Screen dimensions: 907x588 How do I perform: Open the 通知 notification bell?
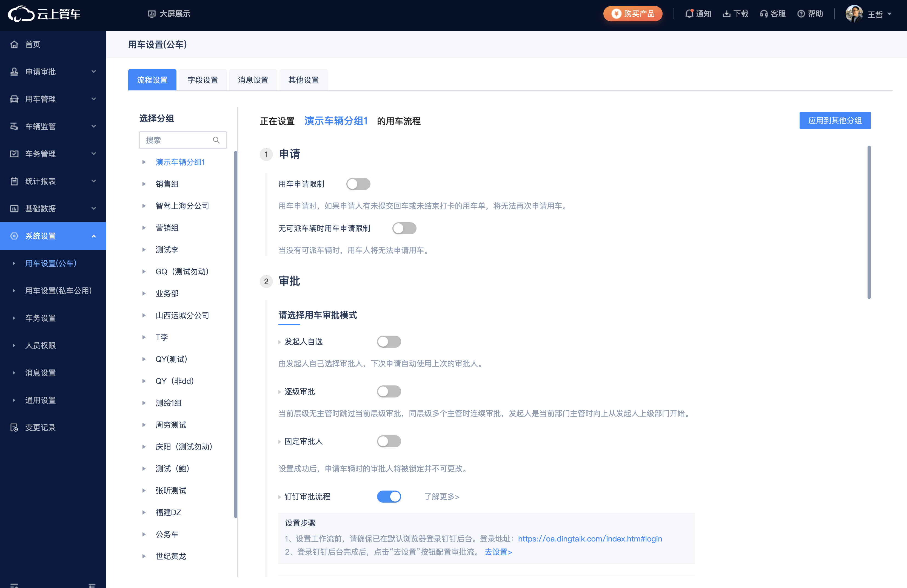click(x=698, y=14)
